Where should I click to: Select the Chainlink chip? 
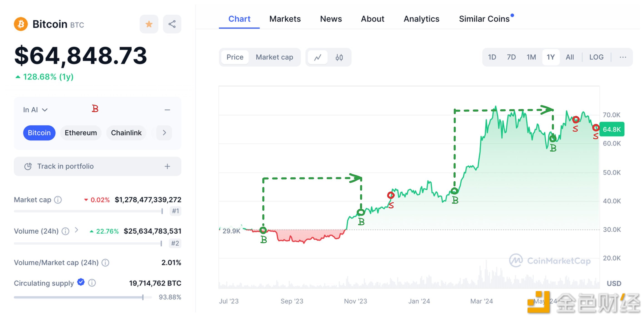pos(126,133)
